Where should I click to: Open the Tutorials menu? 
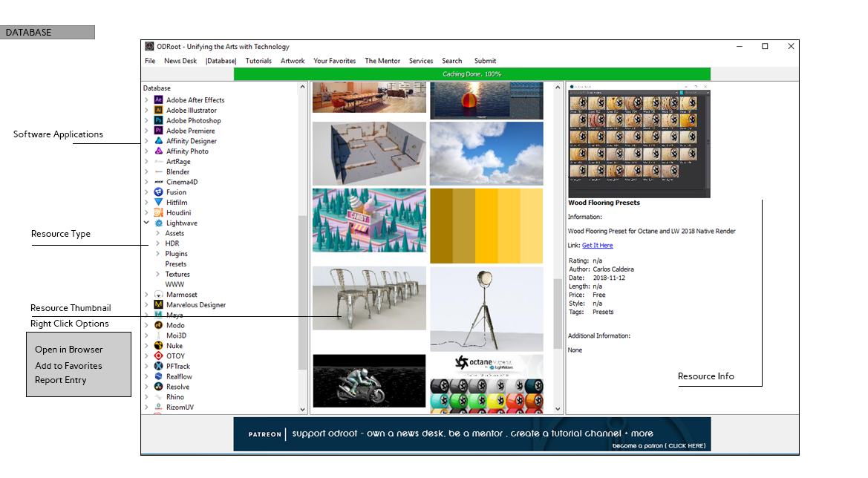click(258, 61)
